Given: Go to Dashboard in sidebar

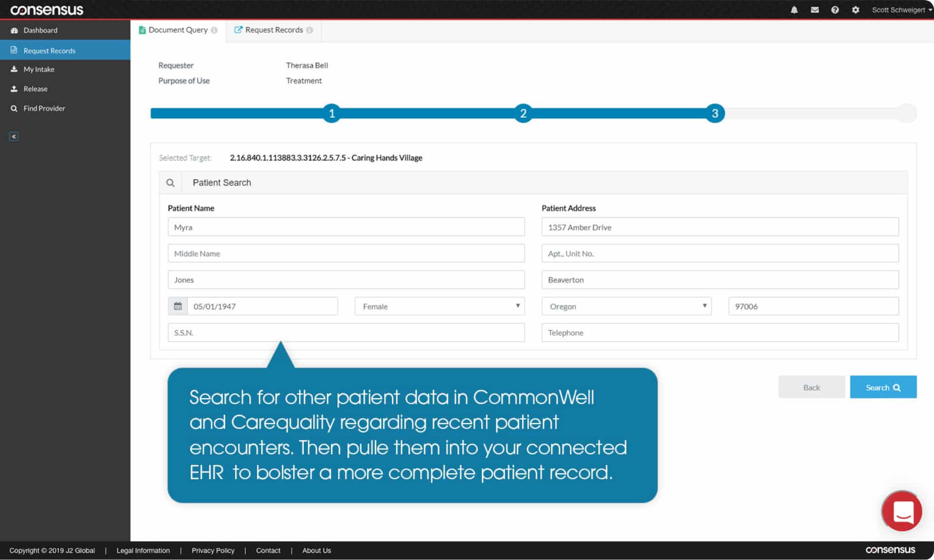Looking at the screenshot, I should [x=65, y=30].
